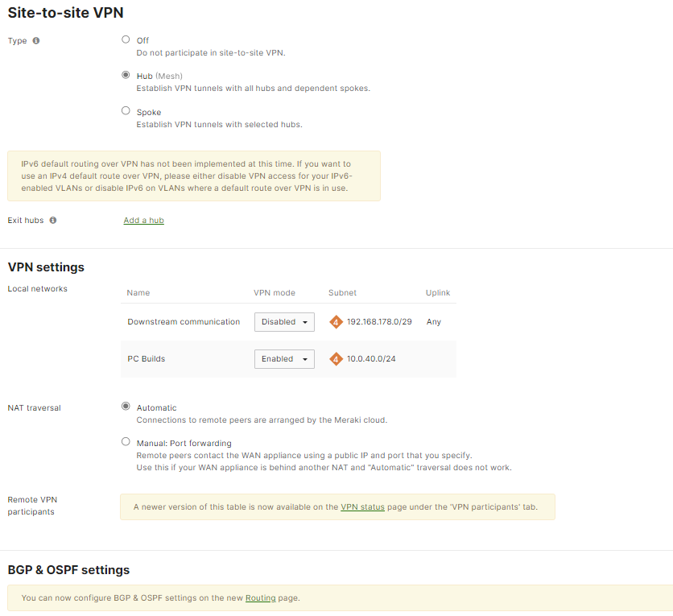This screenshot has height=616, width=673.
Task: Click the warning icon beside 192.168.178.0/29
Action: pyautogui.click(x=336, y=321)
